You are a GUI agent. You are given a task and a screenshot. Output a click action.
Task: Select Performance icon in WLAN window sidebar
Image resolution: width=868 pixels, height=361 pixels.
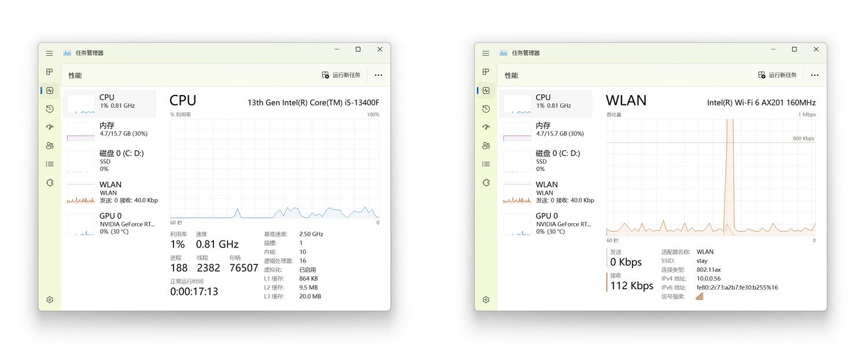point(486,90)
